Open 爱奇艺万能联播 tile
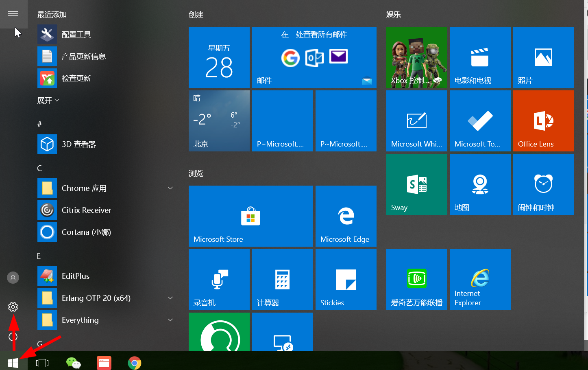 417,280
